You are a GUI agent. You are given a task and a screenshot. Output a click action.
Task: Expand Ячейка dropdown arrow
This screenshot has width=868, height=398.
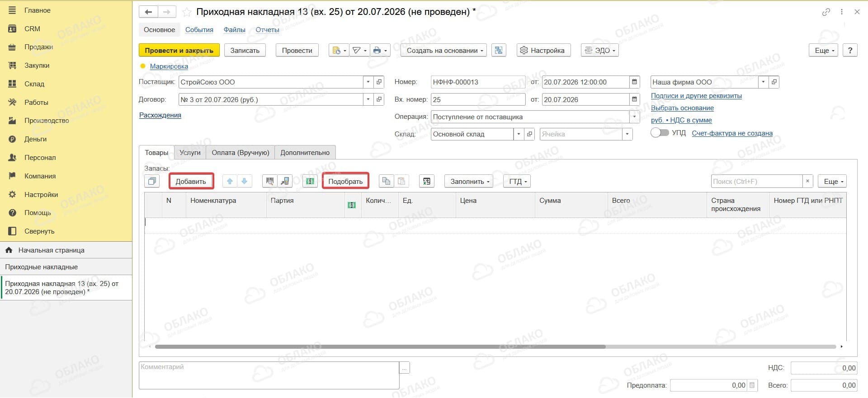627,134
